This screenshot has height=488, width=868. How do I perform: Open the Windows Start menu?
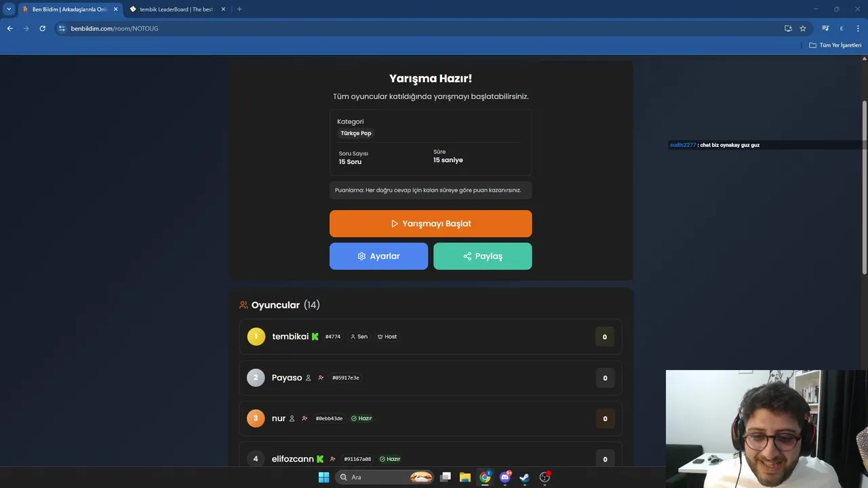323,477
